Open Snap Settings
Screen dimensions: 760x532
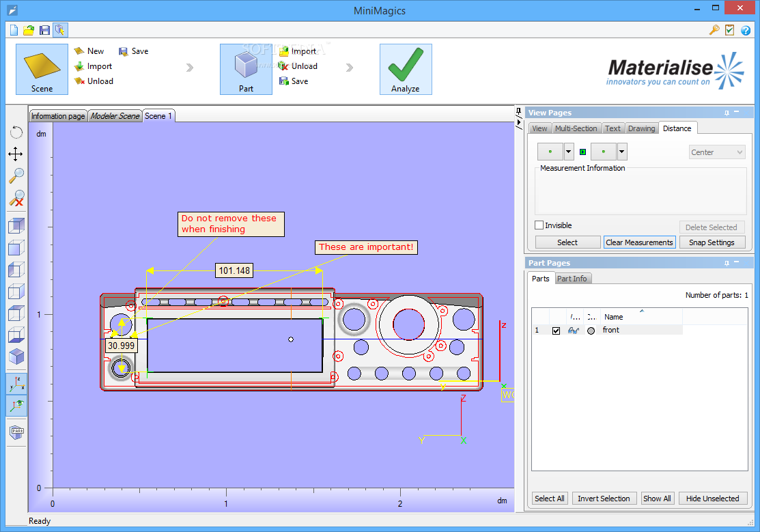[712, 242]
